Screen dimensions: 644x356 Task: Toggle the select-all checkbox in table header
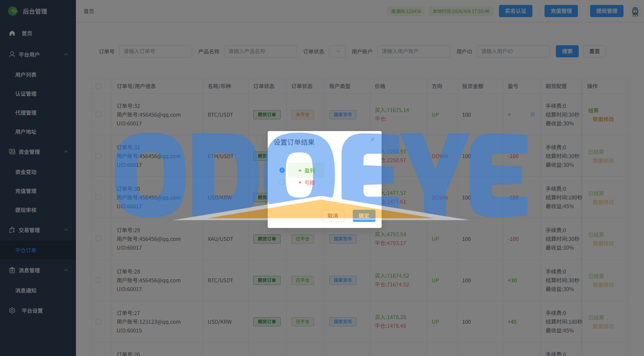coord(98,86)
